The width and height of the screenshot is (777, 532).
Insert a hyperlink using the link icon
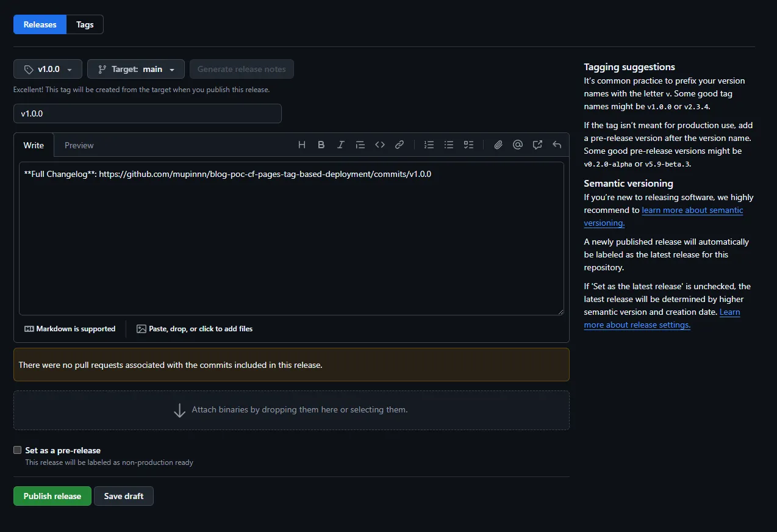point(399,145)
